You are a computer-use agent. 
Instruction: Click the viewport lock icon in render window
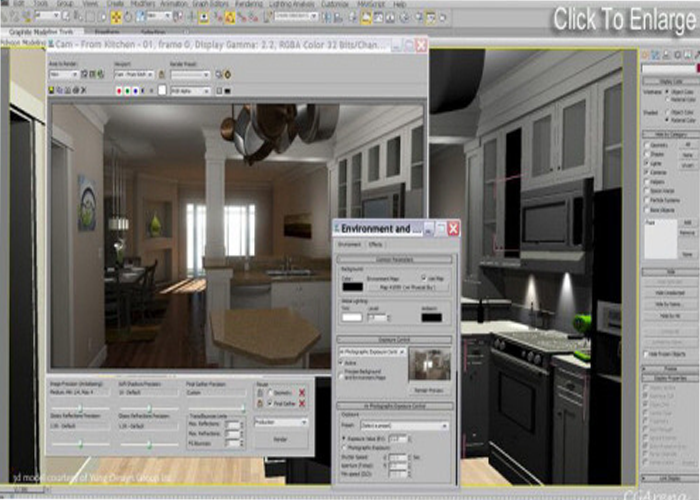point(162,75)
